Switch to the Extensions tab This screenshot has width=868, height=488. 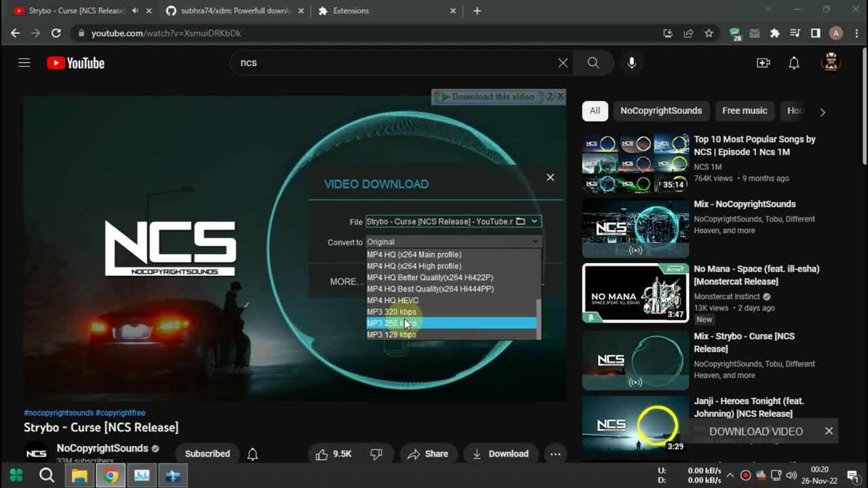click(388, 11)
